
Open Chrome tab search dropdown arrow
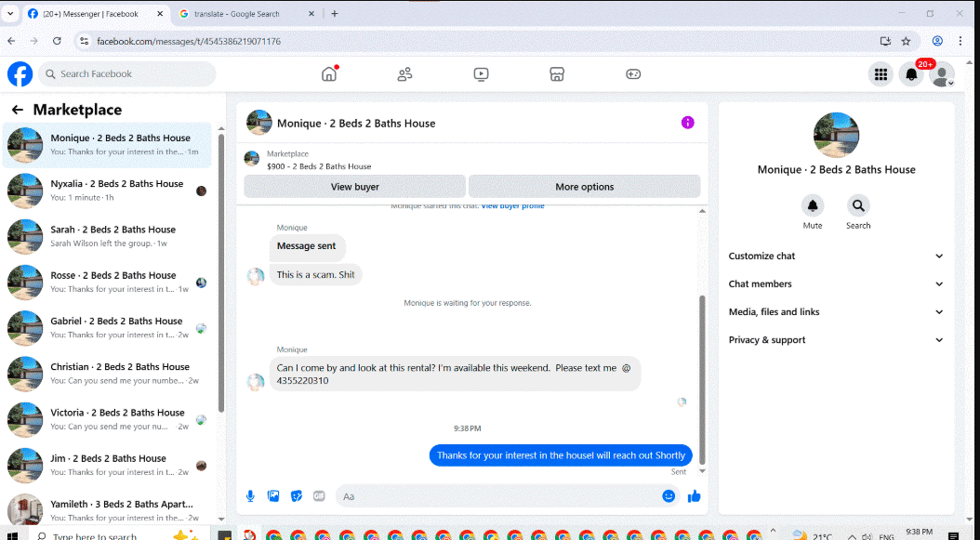[10, 13]
